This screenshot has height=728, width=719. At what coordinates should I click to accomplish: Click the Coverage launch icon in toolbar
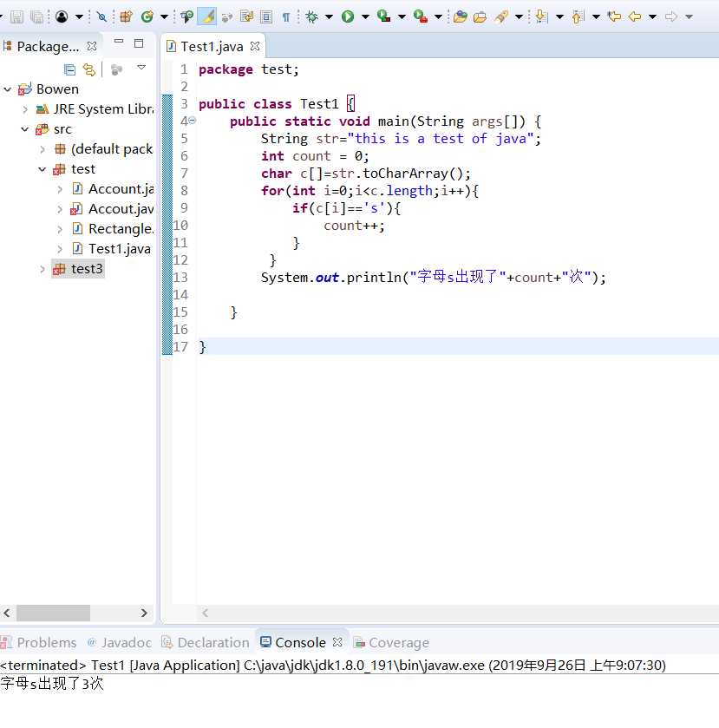click(383, 16)
